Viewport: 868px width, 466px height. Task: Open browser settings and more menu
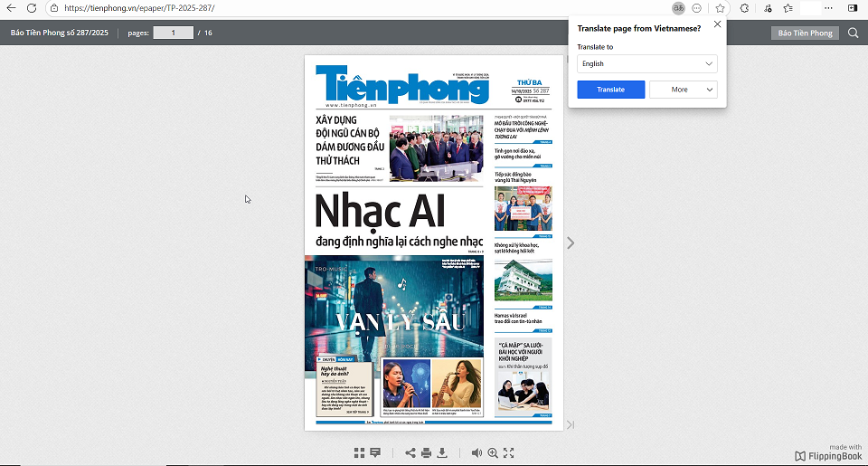tap(828, 8)
